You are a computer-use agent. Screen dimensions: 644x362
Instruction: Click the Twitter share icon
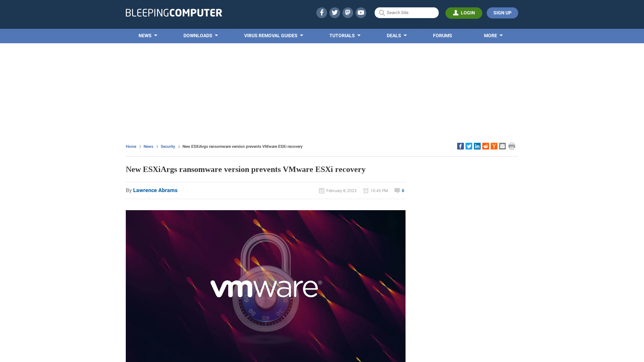469,146
